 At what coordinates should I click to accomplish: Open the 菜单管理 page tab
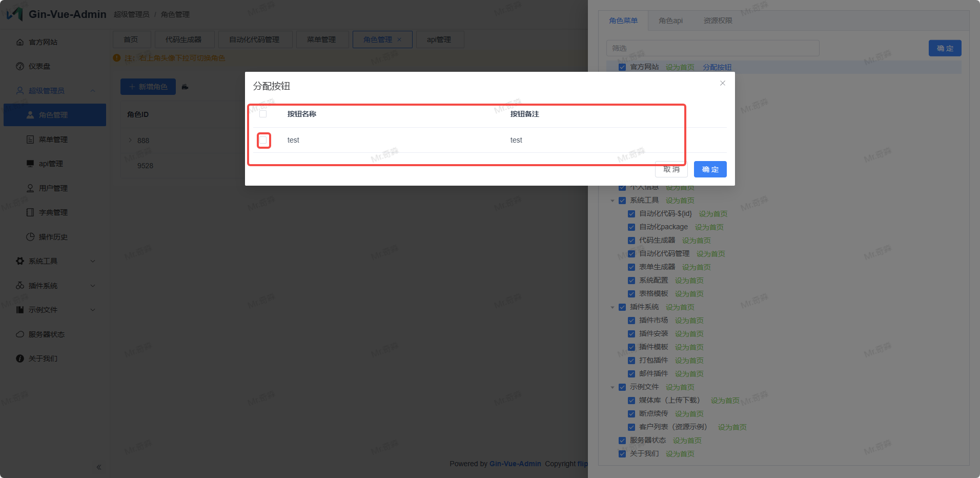tap(321, 39)
